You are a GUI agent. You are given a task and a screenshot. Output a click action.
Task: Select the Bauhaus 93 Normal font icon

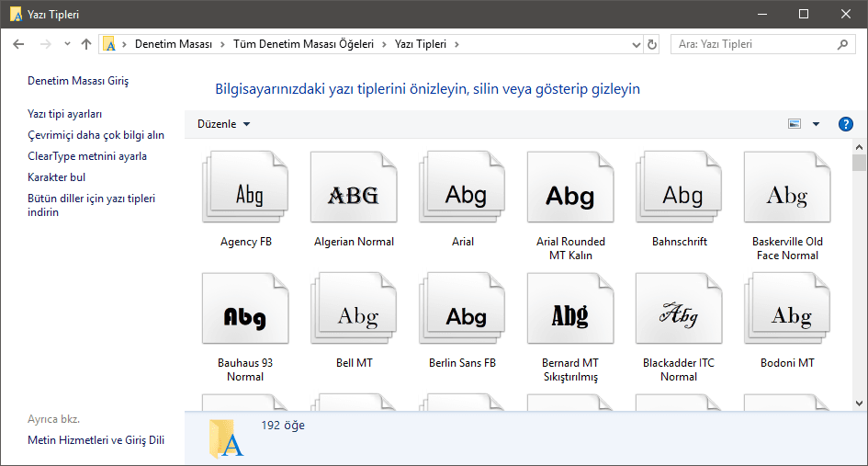click(x=245, y=308)
